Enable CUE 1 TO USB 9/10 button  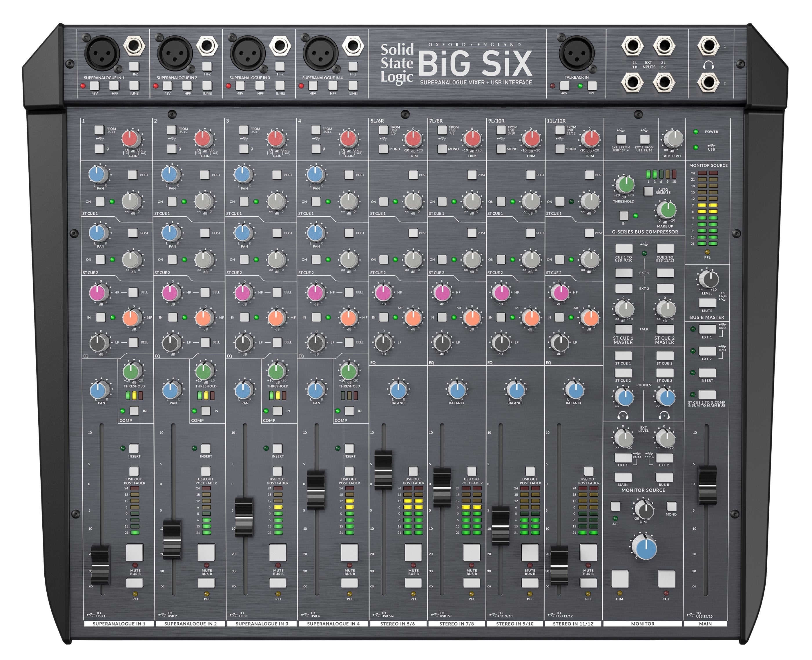pyautogui.click(x=623, y=249)
